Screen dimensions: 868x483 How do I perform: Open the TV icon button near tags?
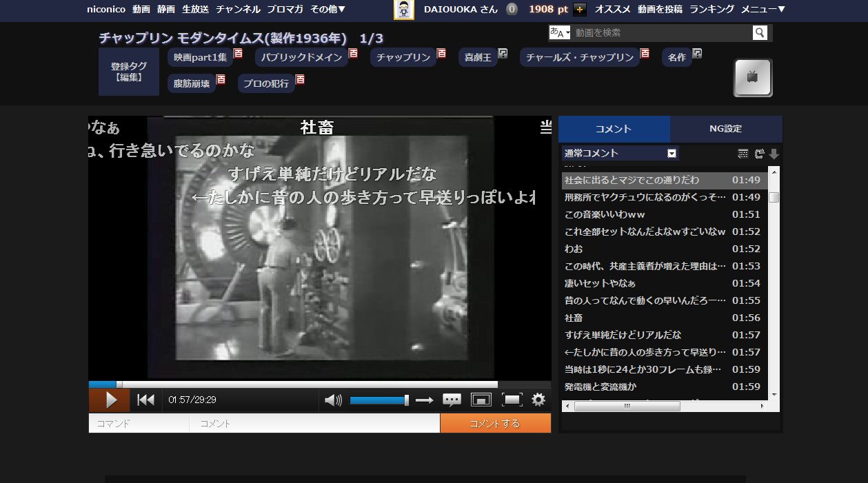[x=753, y=77]
